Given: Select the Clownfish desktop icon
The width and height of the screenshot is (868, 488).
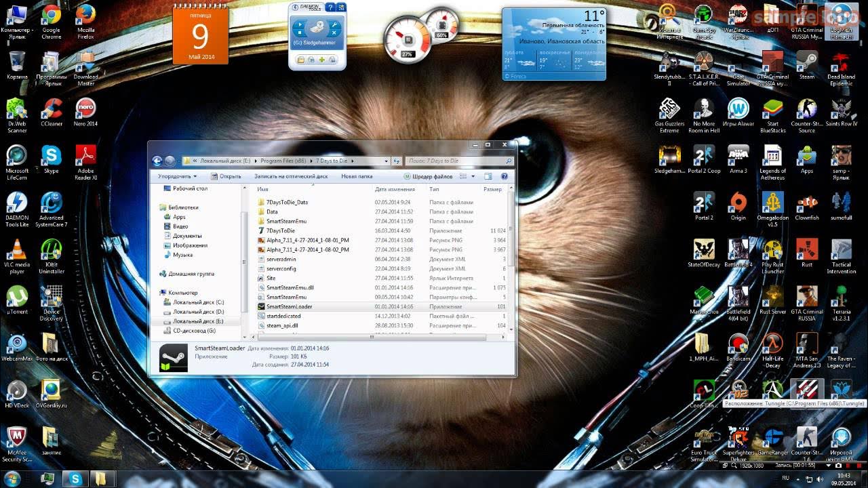Looking at the screenshot, I should [x=807, y=206].
